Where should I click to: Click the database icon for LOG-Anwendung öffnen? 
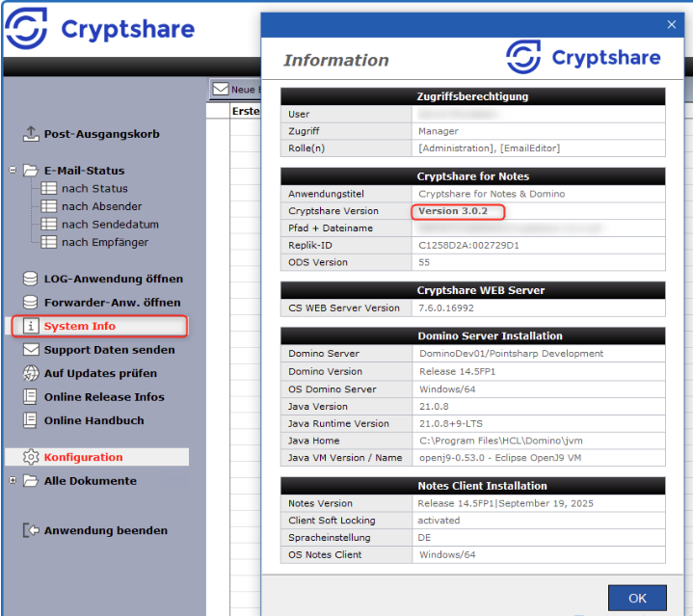click(31, 279)
